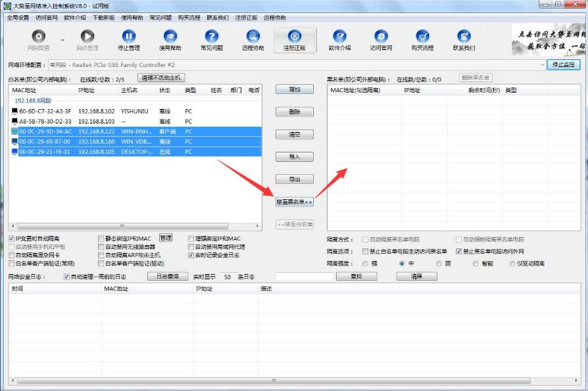This screenshot has width=588, height=391.
Task: Click the 联系我们 telephone icon
Action: coord(464,36)
